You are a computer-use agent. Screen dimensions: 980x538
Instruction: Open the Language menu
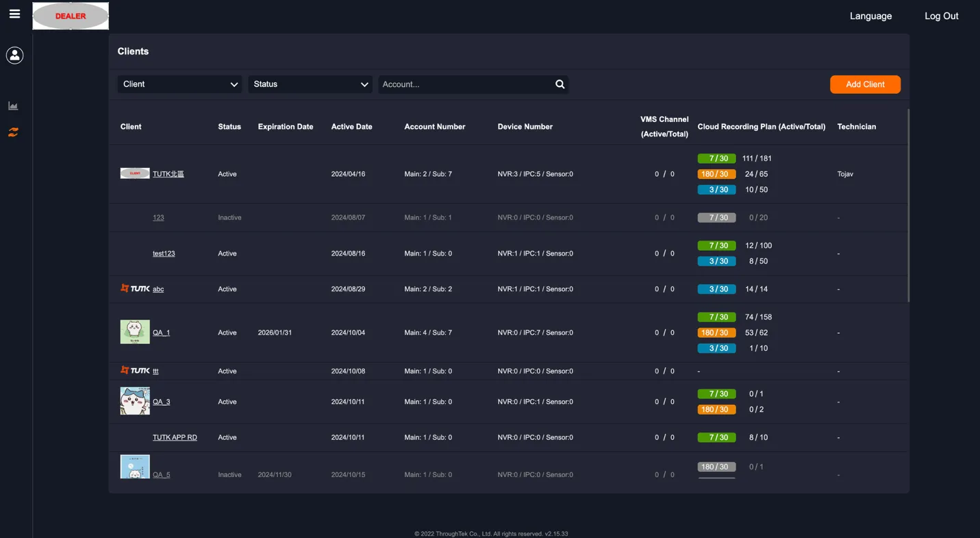coord(870,15)
